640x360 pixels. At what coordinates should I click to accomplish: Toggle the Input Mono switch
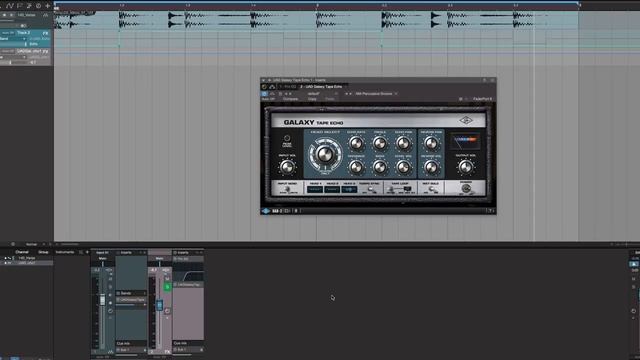(x=287, y=189)
